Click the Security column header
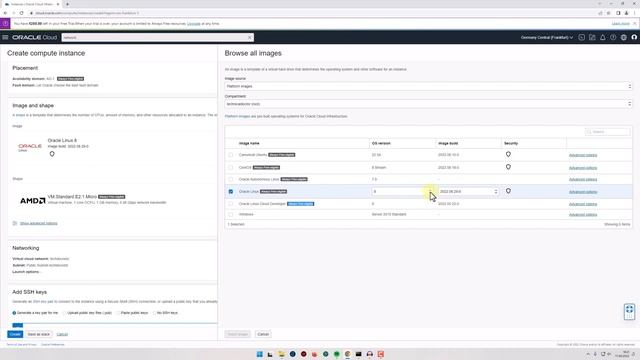 [x=511, y=143]
